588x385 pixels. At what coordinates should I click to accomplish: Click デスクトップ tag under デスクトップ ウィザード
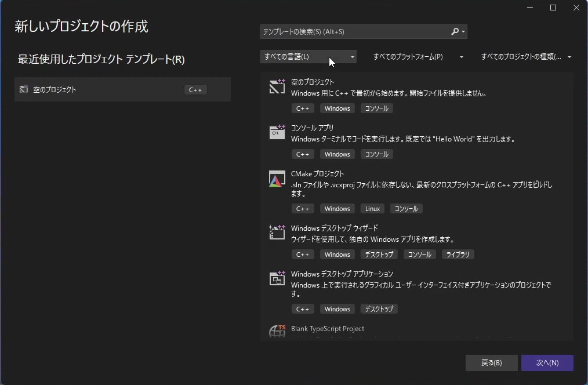(379, 255)
